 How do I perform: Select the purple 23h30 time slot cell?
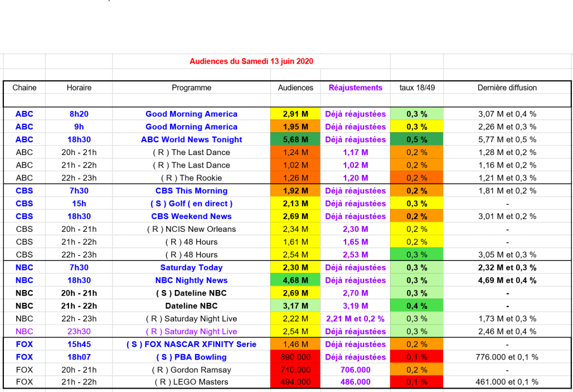(x=79, y=332)
